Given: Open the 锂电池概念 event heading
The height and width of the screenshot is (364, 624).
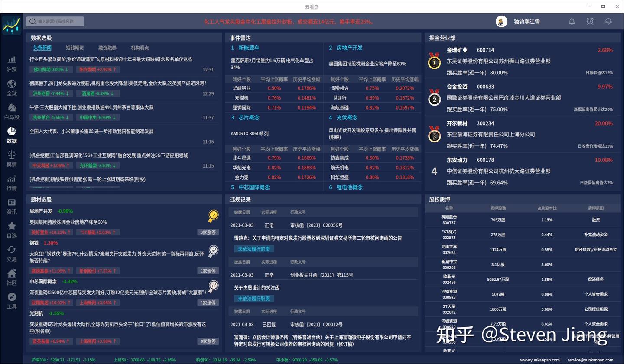Looking at the screenshot, I should [x=349, y=187].
